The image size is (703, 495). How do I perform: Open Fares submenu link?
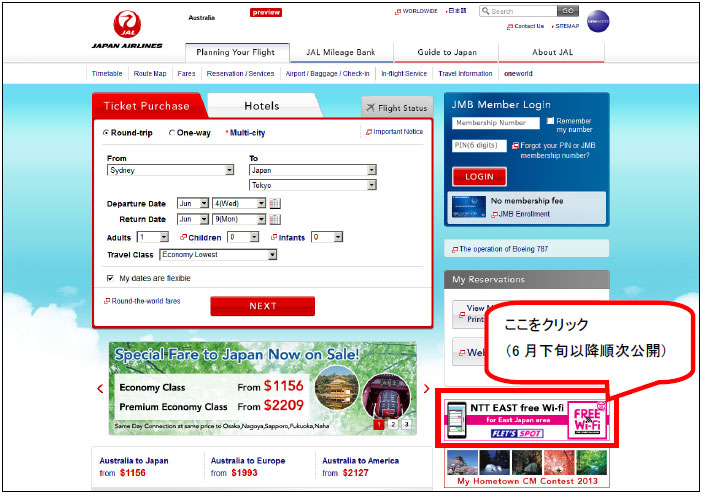[x=186, y=74]
